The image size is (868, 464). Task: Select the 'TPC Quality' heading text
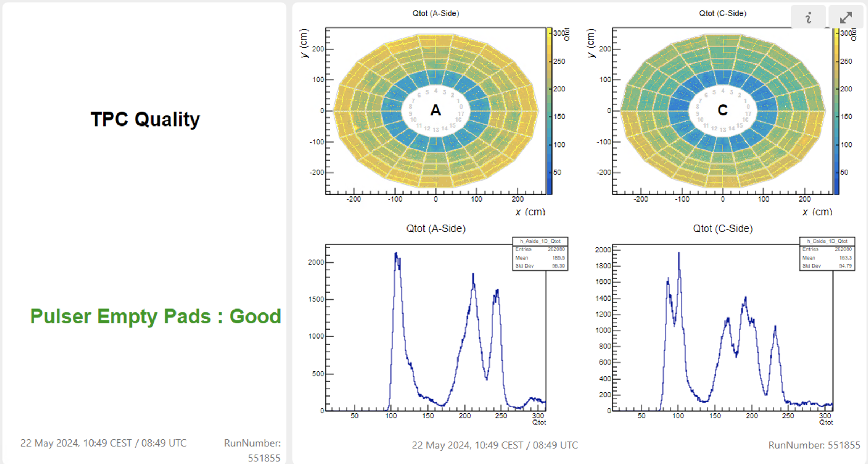[145, 119]
